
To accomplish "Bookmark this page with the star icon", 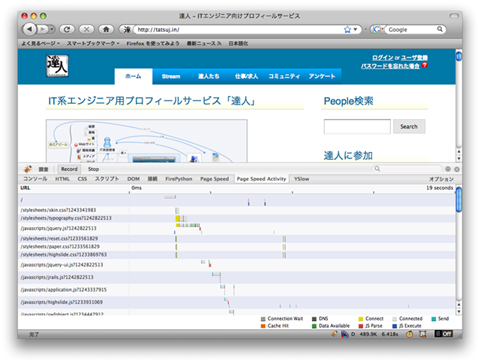I will point(347,30).
